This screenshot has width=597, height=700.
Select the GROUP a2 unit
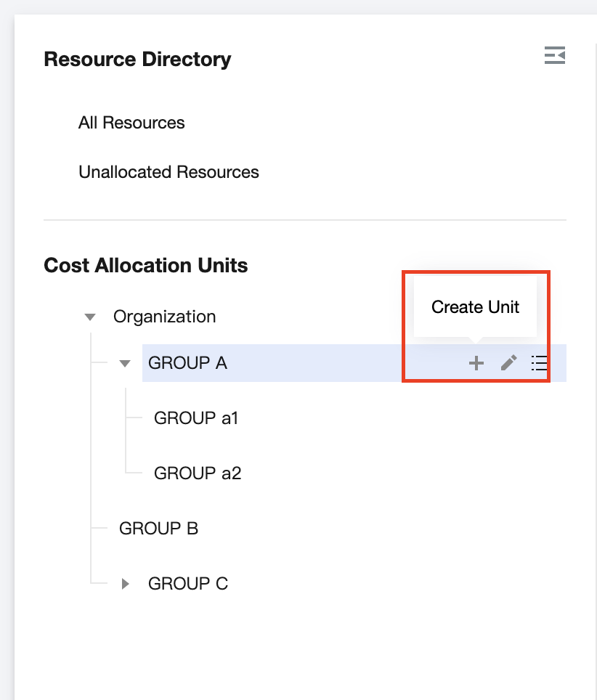click(198, 473)
